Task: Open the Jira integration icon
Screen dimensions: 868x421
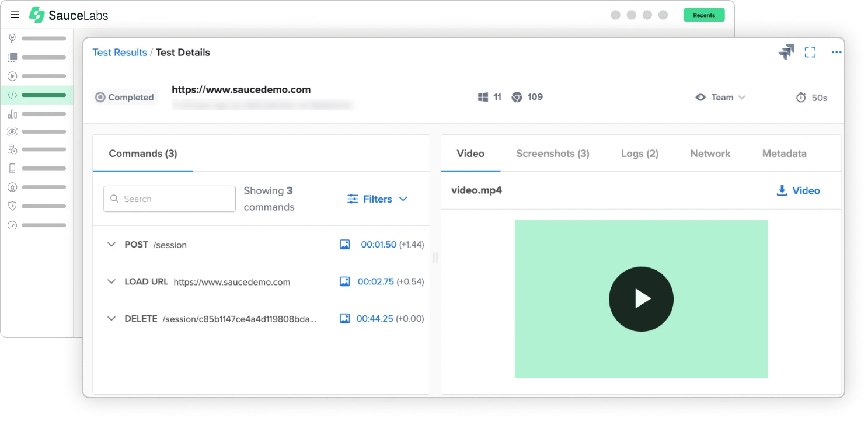Action: 786,52
